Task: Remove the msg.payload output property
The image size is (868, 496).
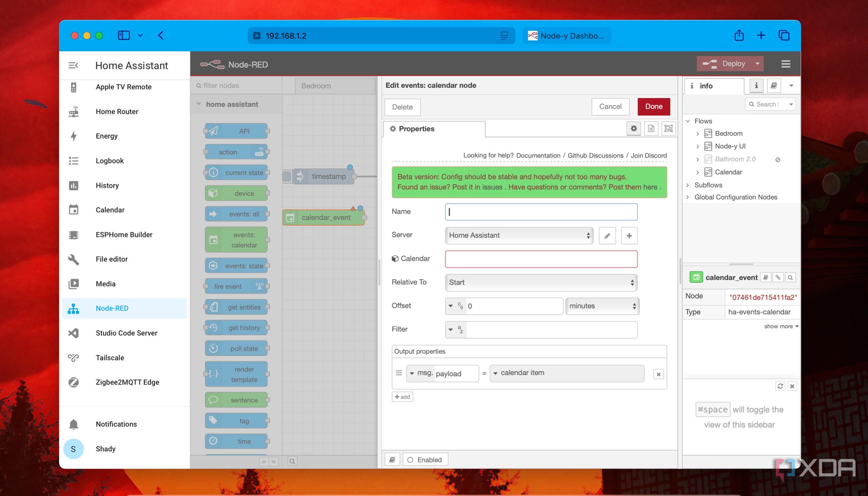Action: coord(658,374)
